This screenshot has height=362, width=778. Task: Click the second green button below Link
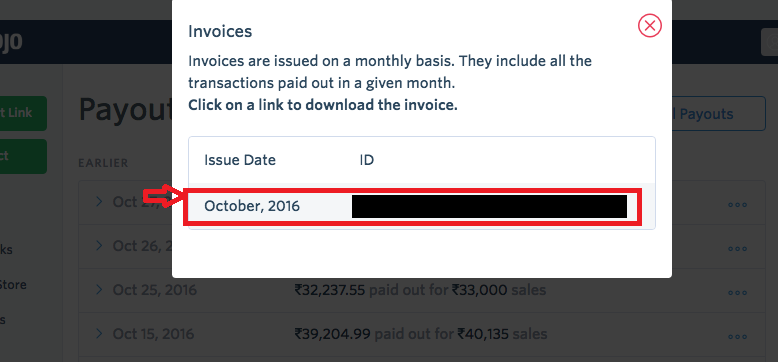click(23, 156)
